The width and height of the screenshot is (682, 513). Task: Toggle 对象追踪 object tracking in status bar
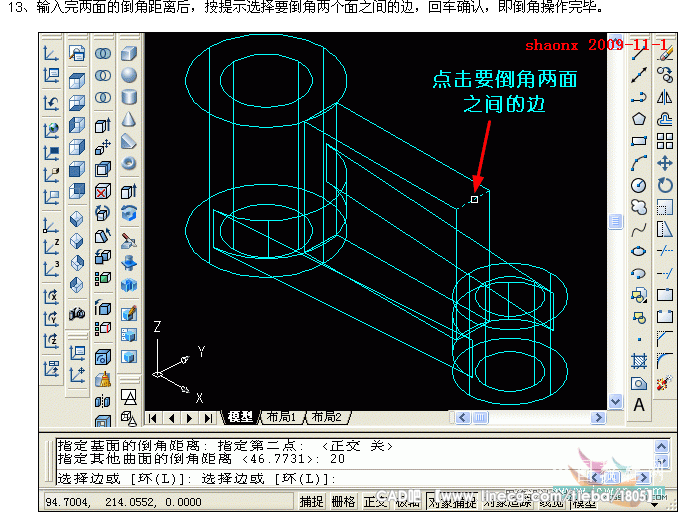point(508,502)
